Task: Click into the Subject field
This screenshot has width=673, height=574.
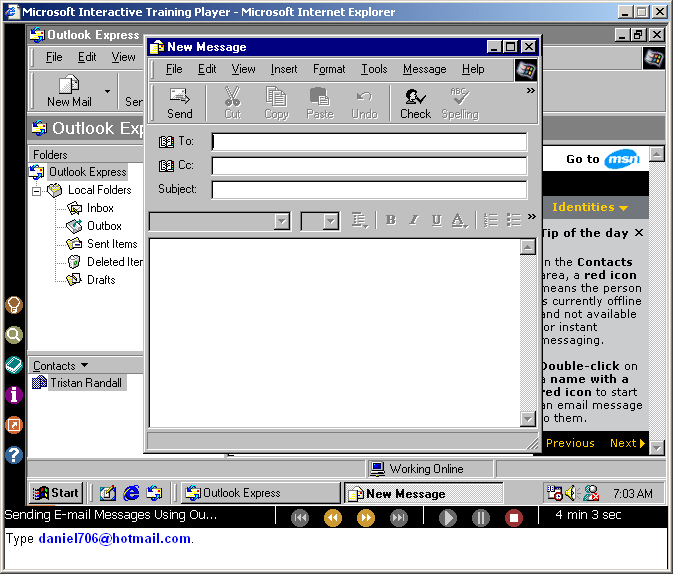Action: [369, 190]
